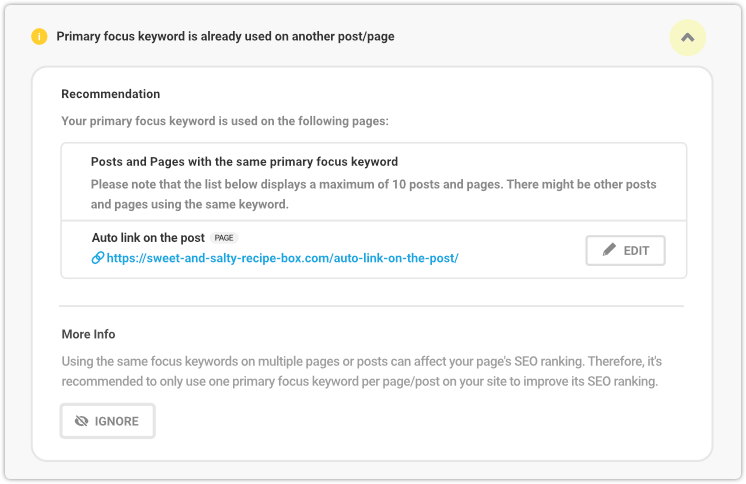The image size is (746, 484).
Task: Collapse the keyword warning panel chevron
Action: pyautogui.click(x=687, y=38)
